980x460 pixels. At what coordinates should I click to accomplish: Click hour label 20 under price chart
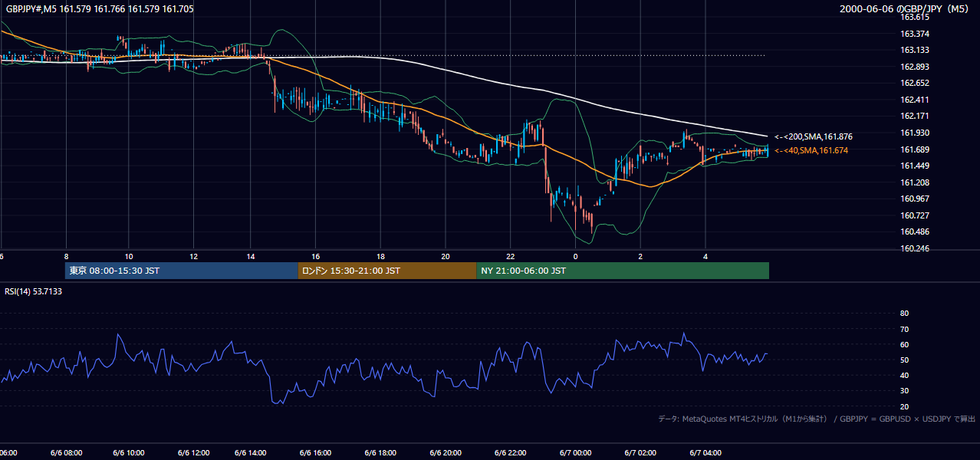pyautogui.click(x=445, y=257)
